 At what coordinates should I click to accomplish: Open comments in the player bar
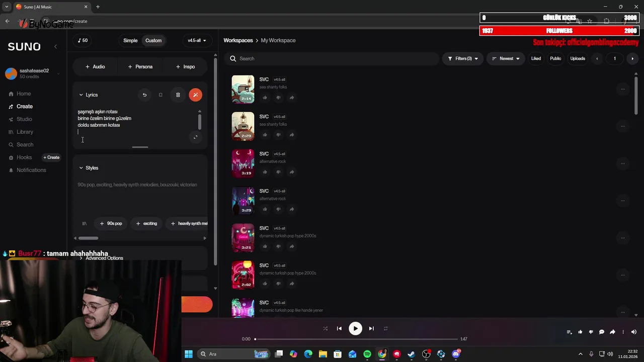tap(602, 332)
